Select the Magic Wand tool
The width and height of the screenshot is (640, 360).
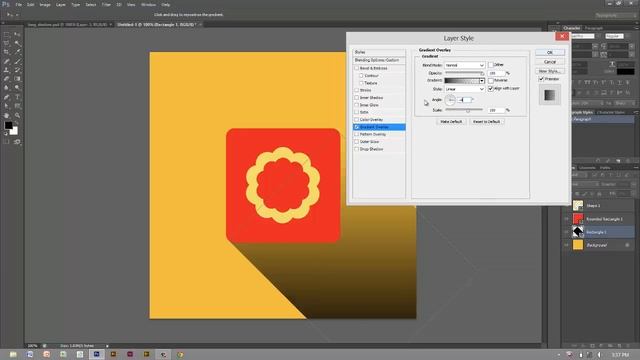pos(17,43)
